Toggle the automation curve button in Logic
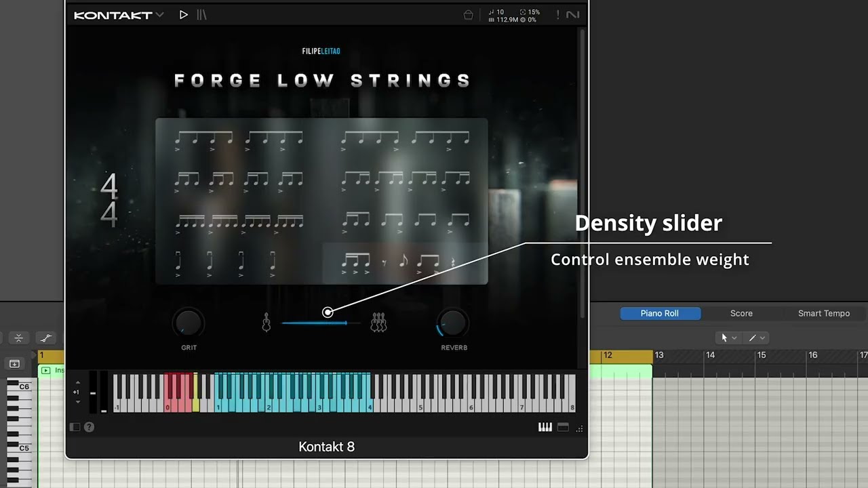The image size is (868, 488). 45,338
